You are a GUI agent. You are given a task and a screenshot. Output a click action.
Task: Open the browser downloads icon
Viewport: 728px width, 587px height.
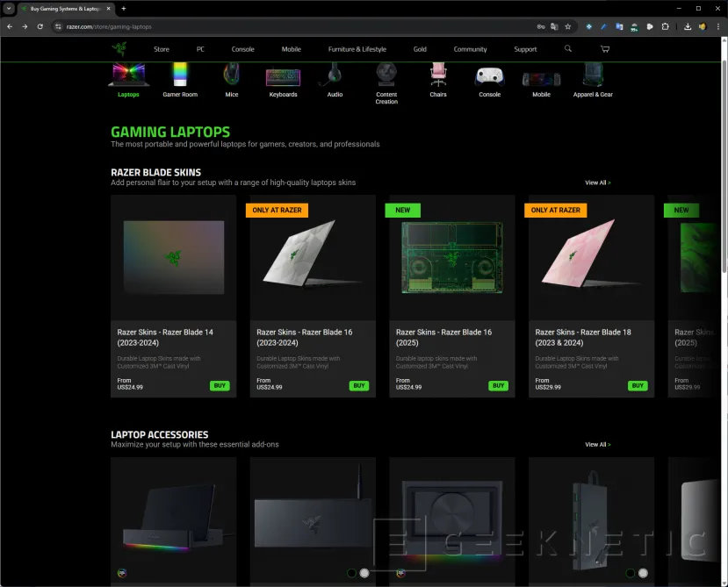tap(688, 27)
